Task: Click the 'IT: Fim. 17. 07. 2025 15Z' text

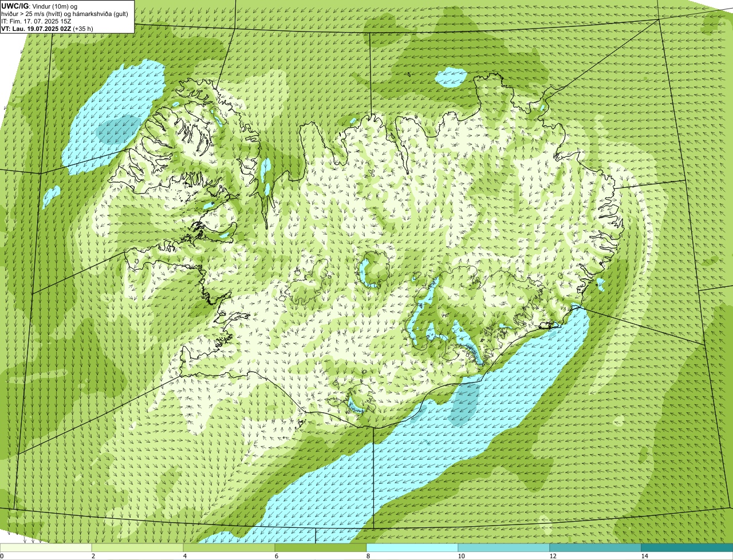Action: [x=36, y=21]
